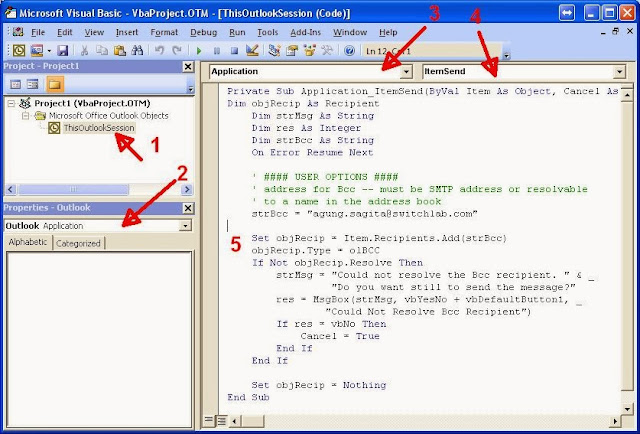The image size is (640, 434).
Task: Open Object Browser toolbar icon
Action: click(309, 50)
